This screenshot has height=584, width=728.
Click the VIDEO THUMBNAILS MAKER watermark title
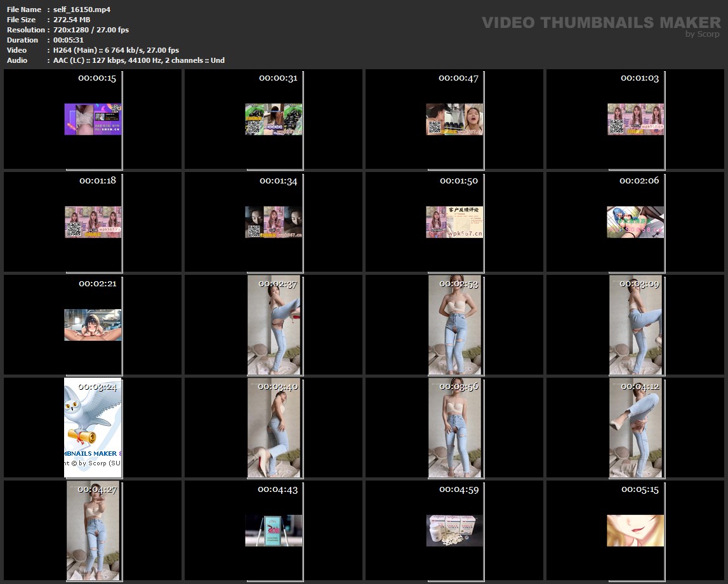tap(600, 23)
